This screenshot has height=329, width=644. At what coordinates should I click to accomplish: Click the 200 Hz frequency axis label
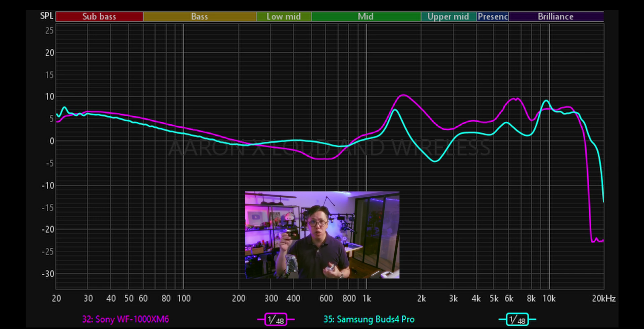coord(239,298)
